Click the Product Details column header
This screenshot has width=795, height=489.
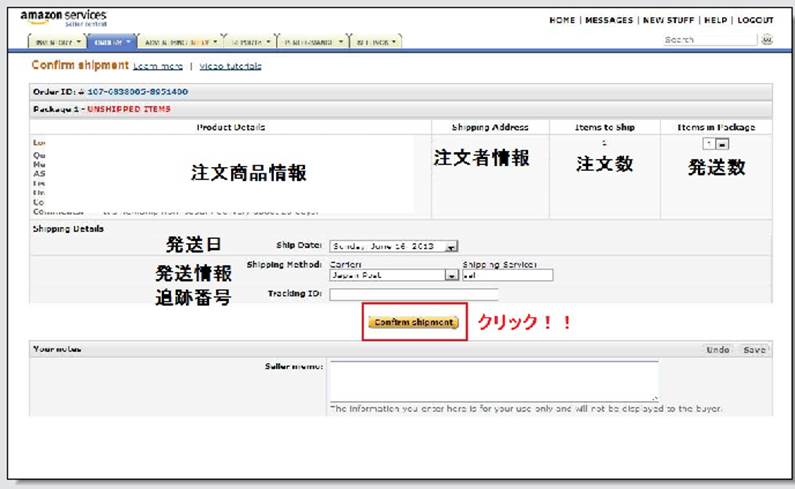click(x=231, y=127)
